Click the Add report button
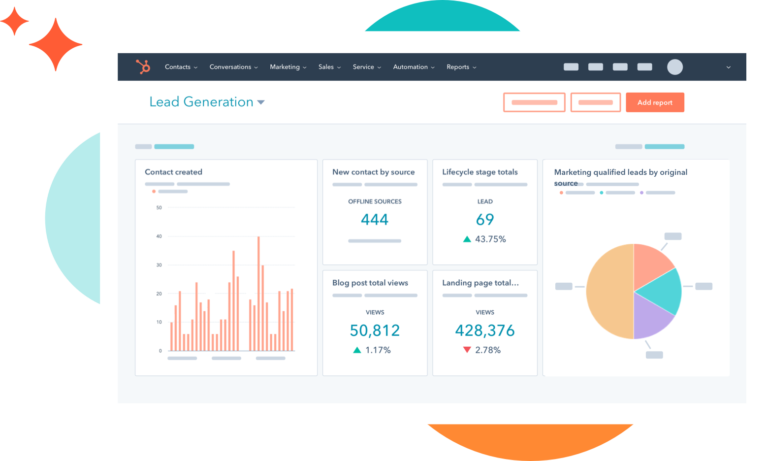Image resolution: width=768 pixels, height=461 pixels. (x=655, y=102)
